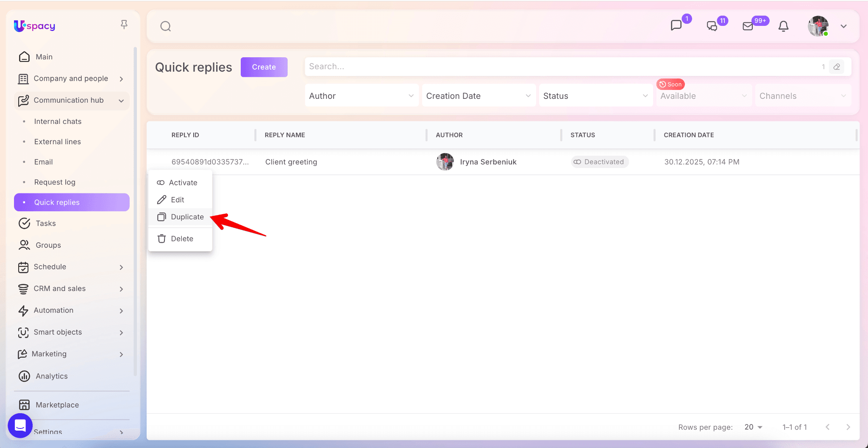Open the Creation Date filter dropdown

tap(478, 96)
